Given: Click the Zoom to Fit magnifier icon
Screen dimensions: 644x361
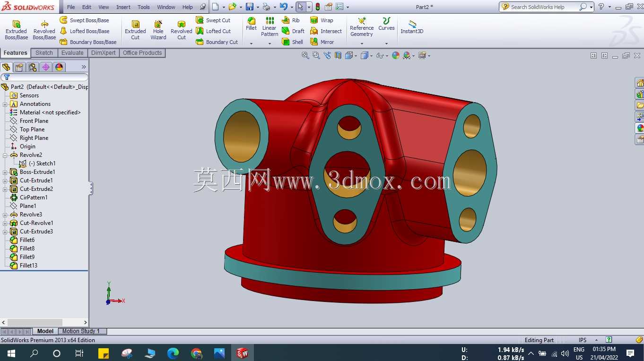Looking at the screenshot, I should coord(305,55).
